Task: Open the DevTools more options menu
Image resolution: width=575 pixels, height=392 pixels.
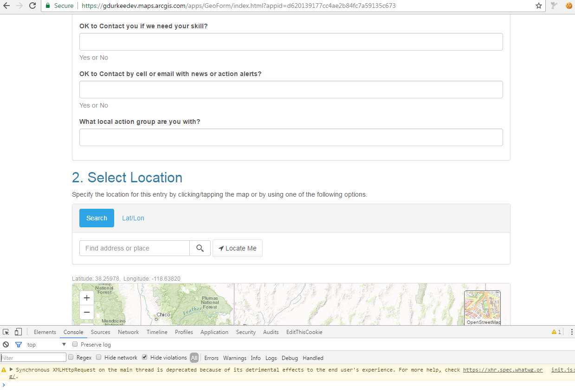Action: point(571,332)
